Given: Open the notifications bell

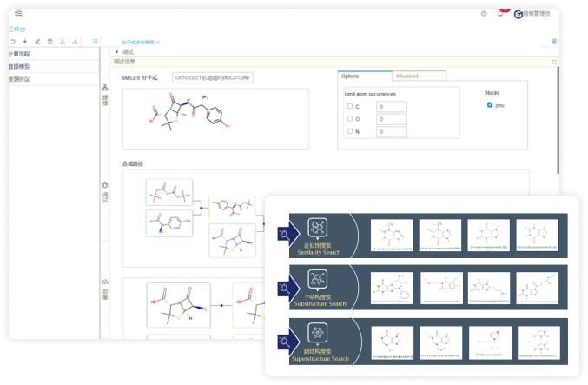Looking at the screenshot, I should [x=500, y=14].
